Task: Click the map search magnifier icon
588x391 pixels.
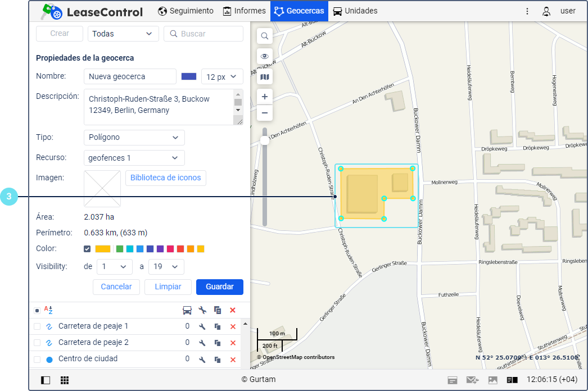Action: tap(265, 36)
